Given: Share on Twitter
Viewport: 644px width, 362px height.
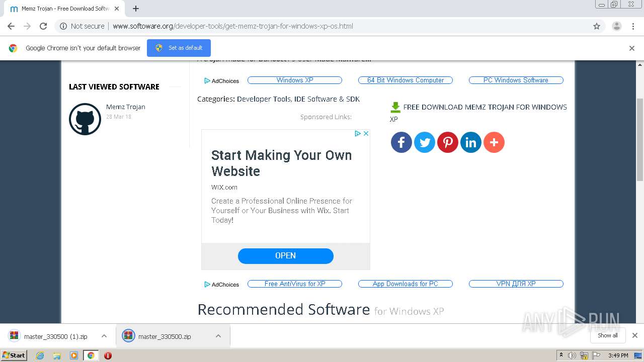Looking at the screenshot, I should coord(425,142).
